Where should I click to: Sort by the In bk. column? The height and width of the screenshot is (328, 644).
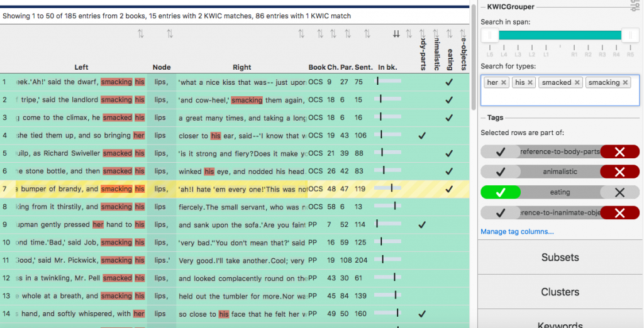pyautogui.click(x=396, y=34)
